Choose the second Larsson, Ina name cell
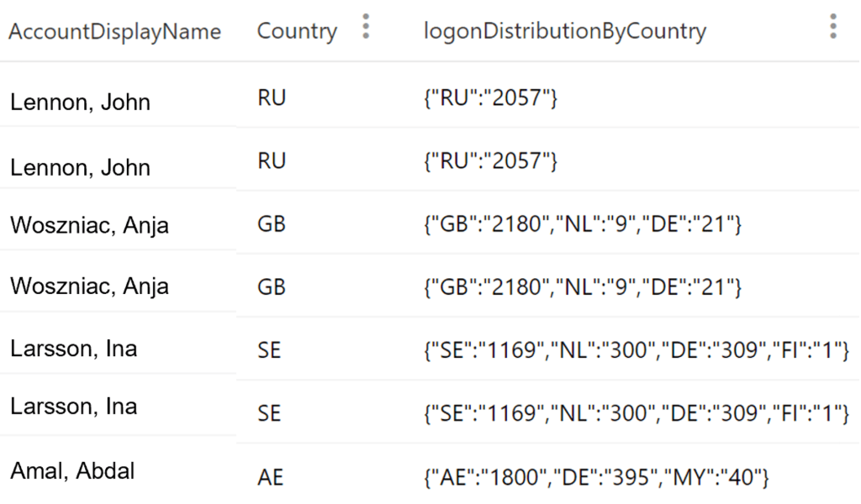The height and width of the screenshot is (504, 861). pyautogui.click(x=73, y=407)
